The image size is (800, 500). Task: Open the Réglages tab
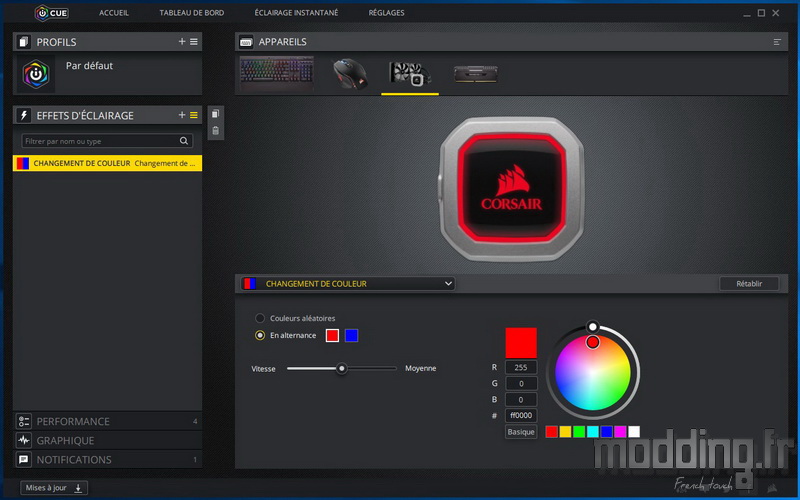386,13
